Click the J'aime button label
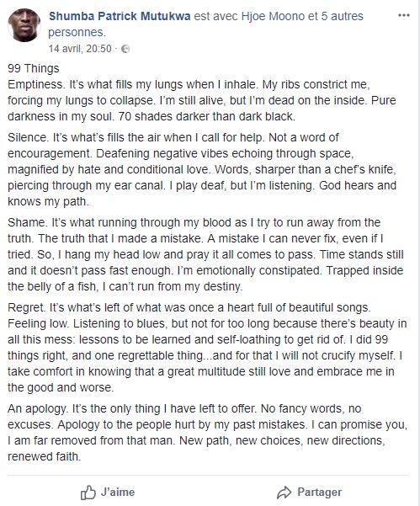The height and width of the screenshot is (506, 420). (118, 493)
